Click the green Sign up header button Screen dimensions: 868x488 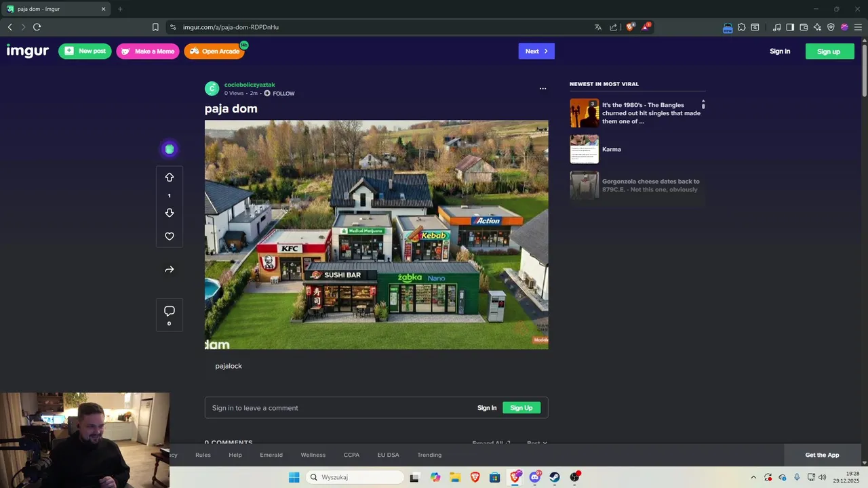click(x=829, y=52)
